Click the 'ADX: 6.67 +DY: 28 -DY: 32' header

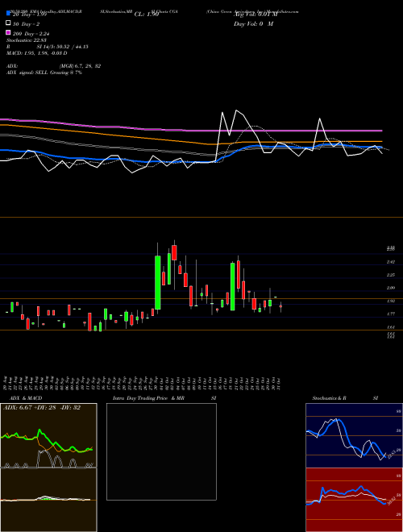tap(42, 408)
